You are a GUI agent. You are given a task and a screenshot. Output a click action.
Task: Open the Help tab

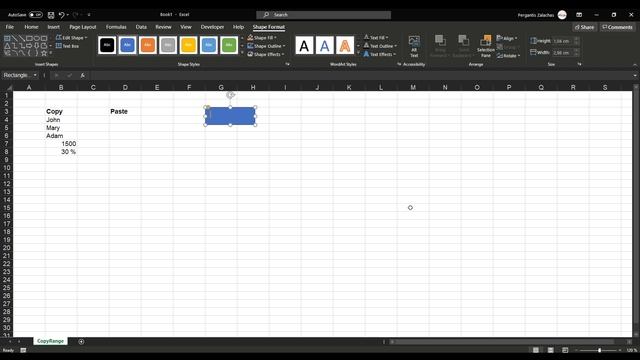coord(238,27)
